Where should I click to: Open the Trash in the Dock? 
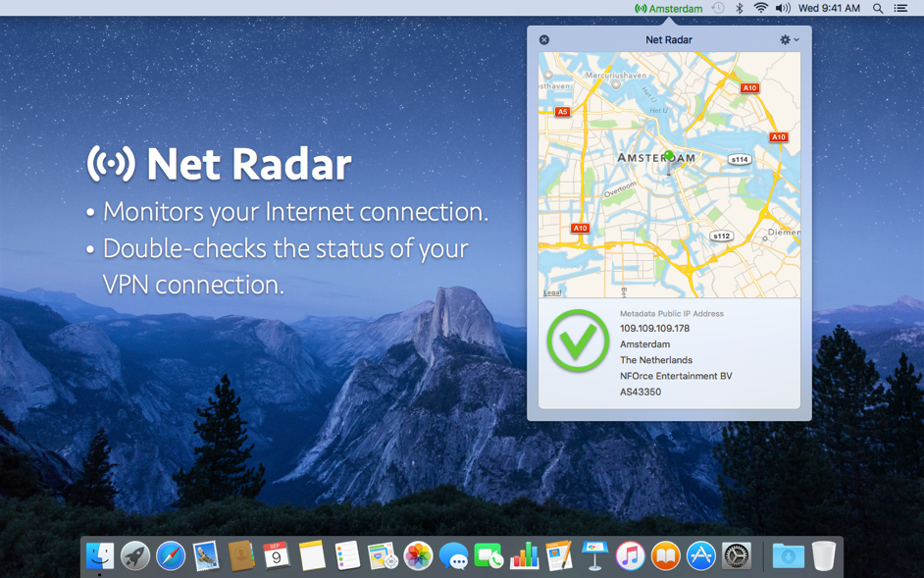click(823, 555)
